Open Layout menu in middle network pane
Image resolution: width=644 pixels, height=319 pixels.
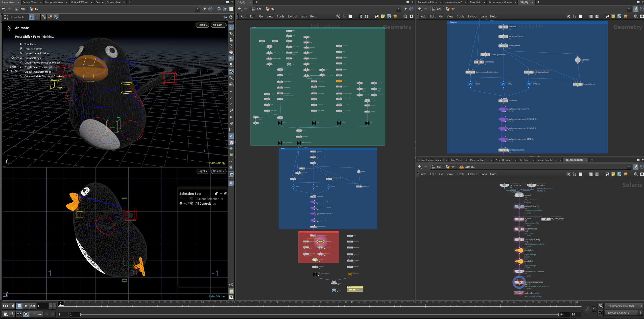[x=292, y=16]
